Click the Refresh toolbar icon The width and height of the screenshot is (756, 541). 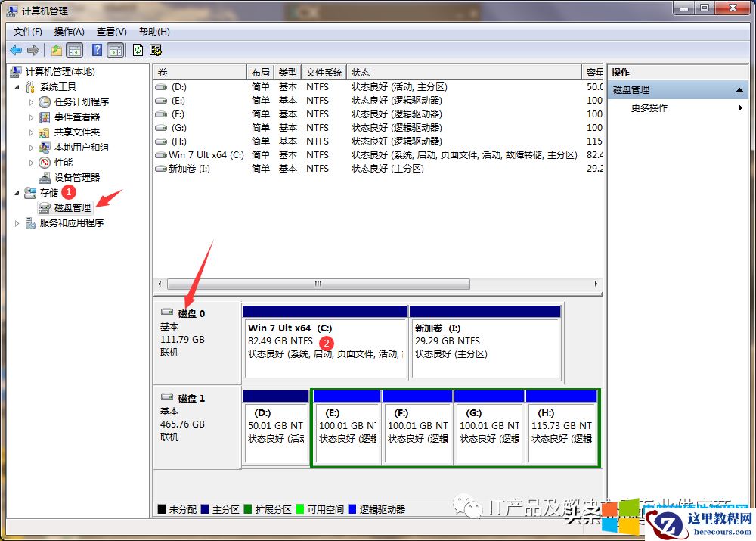[138, 50]
